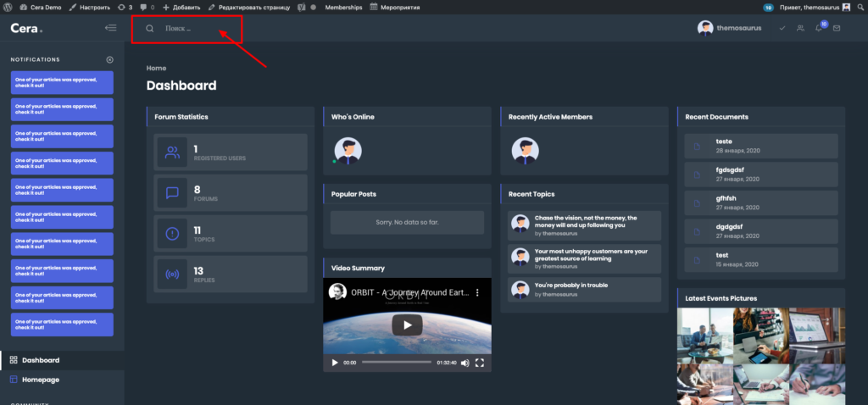The height and width of the screenshot is (405, 868).
Task: Collapse sidebar with hamburger arrow icon
Action: coord(111,28)
